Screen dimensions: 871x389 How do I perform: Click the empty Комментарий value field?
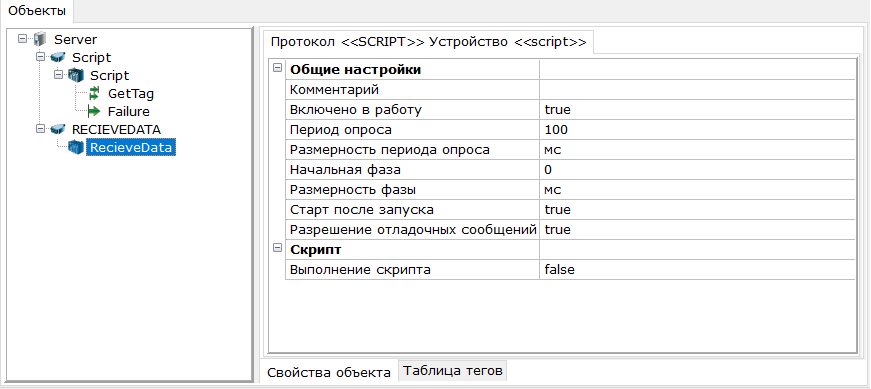[697, 89]
